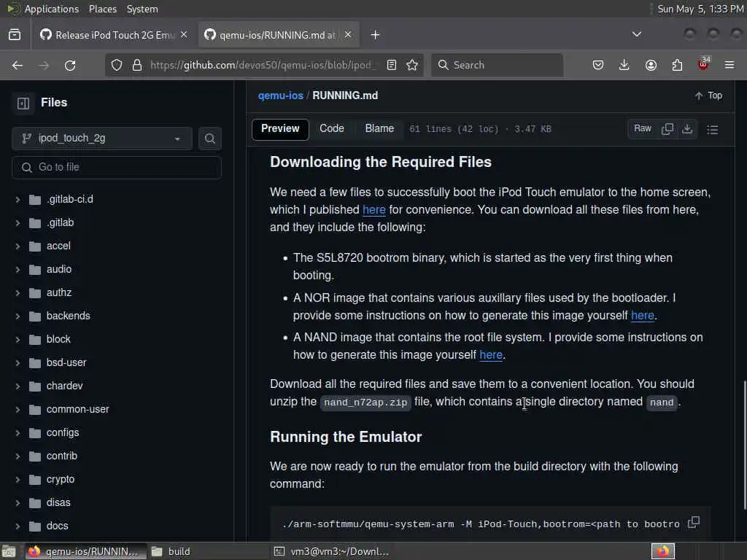Open the Firefox icon in the bottom-right tray
The width and height of the screenshot is (747, 560).
click(663, 551)
